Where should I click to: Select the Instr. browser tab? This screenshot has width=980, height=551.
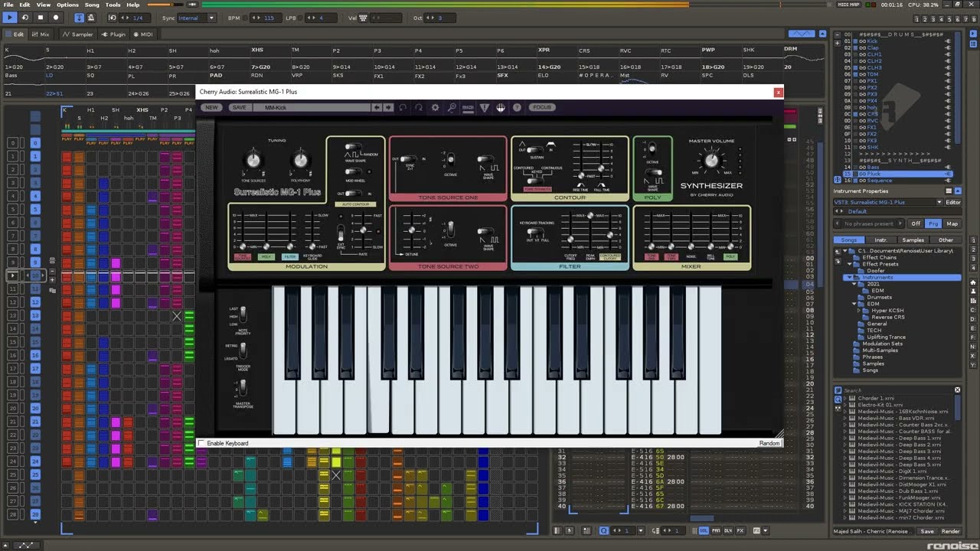click(x=880, y=240)
